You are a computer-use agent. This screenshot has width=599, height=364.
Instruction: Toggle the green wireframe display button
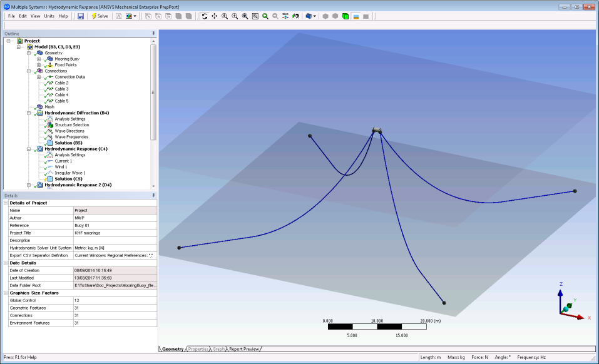coord(346,16)
